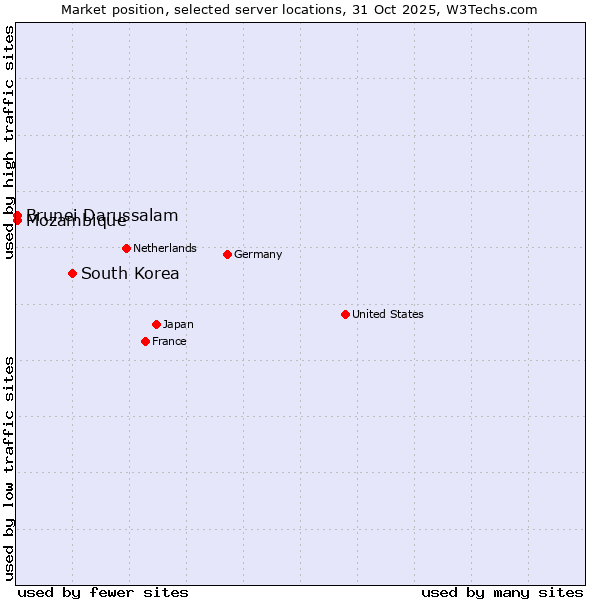Click the United States text label
This screenshot has width=600, height=600.
click(387, 314)
